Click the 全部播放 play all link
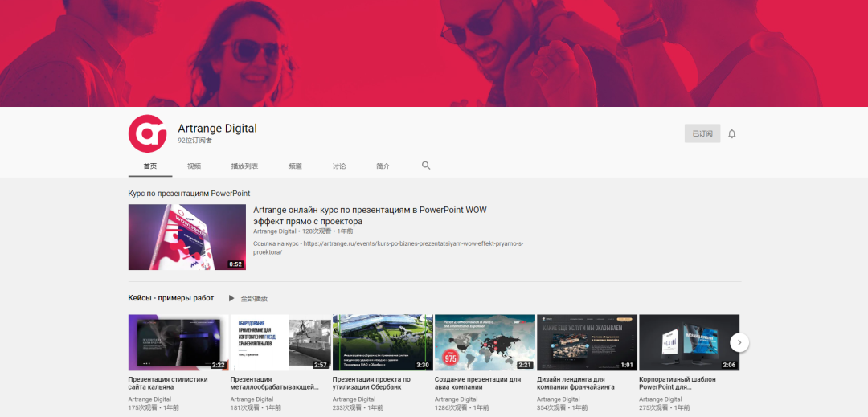This screenshot has height=417, width=868. coord(254,299)
